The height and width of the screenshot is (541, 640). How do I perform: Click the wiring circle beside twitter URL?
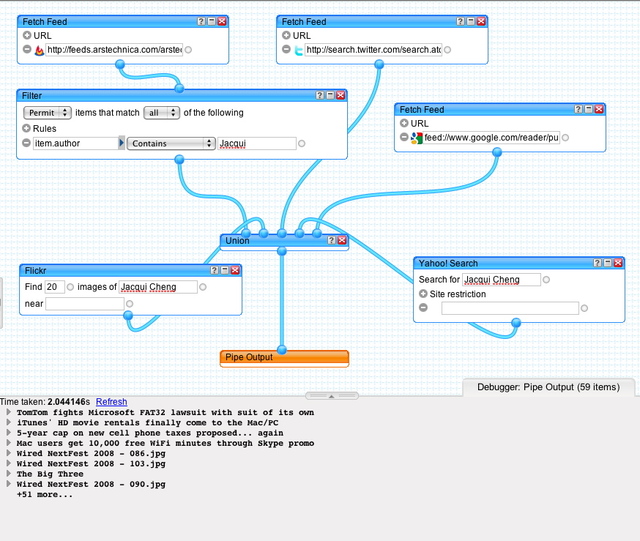[447, 50]
